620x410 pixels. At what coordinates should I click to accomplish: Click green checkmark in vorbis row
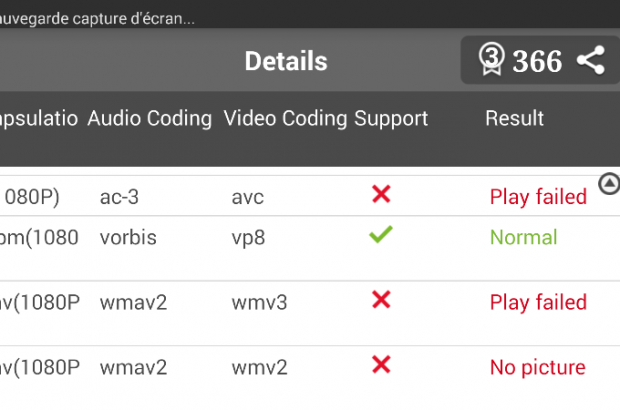click(381, 235)
